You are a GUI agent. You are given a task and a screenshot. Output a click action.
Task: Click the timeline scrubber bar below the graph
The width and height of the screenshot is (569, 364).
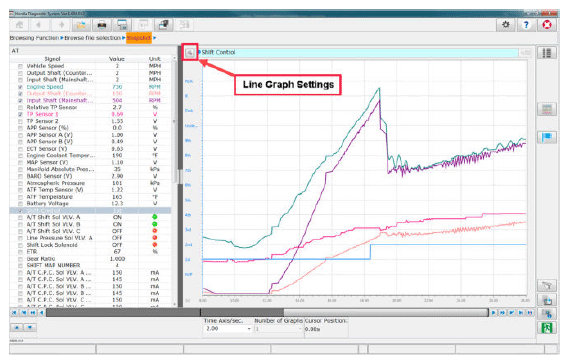click(x=267, y=312)
